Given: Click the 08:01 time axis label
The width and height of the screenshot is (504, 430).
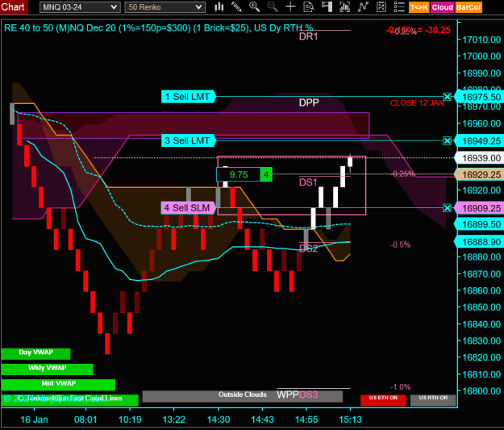Looking at the screenshot, I should tap(85, 420).
